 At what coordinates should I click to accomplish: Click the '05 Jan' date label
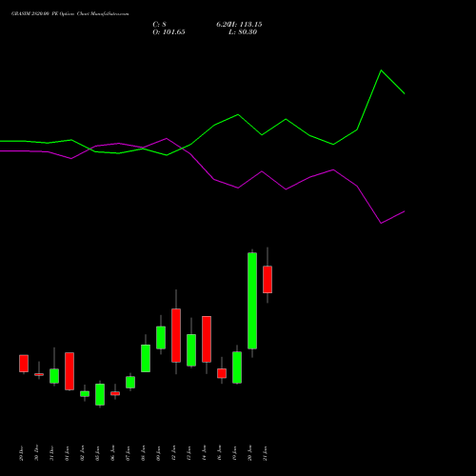[97, 453]
